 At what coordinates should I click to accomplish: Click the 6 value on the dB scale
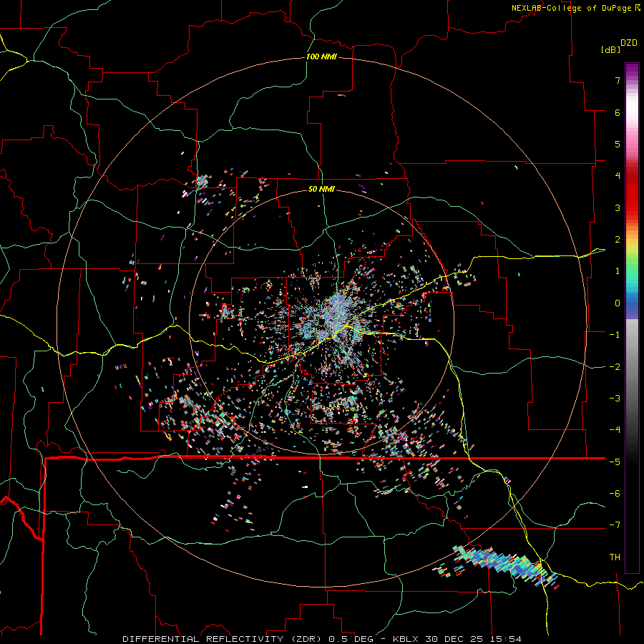click(x=617, y=112)
